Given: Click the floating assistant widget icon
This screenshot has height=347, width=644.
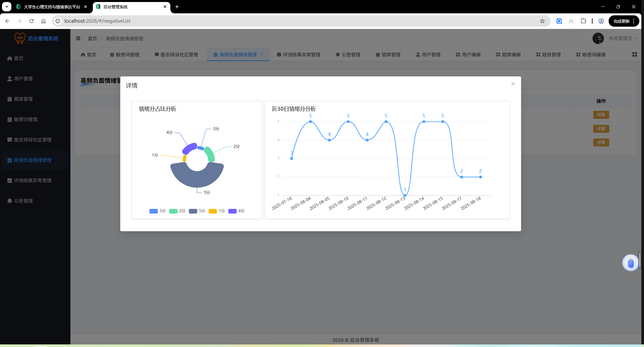Looking at the screenshot, I should tap(631, 263).
